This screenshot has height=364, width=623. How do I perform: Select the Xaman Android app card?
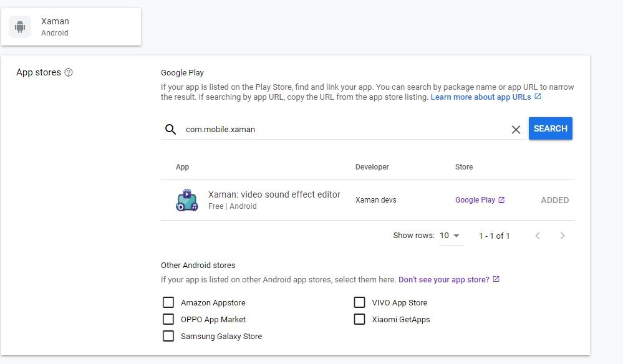(71, 27)
